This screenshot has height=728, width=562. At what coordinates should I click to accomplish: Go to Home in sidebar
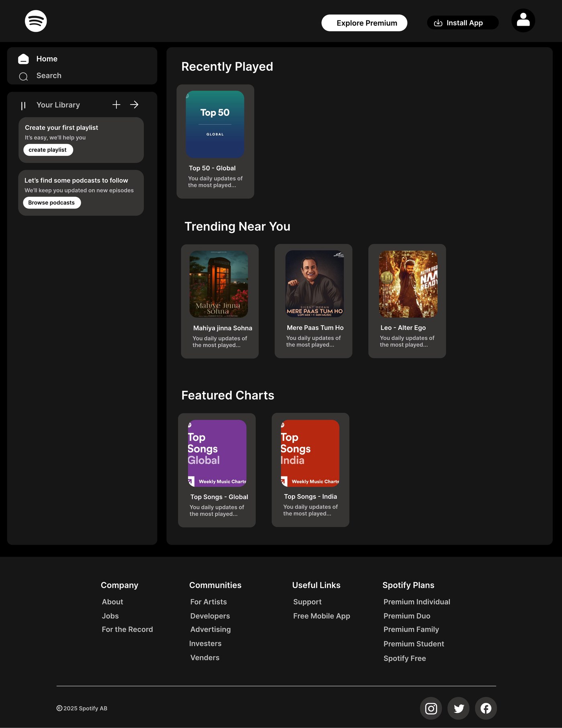click(47, 59)
